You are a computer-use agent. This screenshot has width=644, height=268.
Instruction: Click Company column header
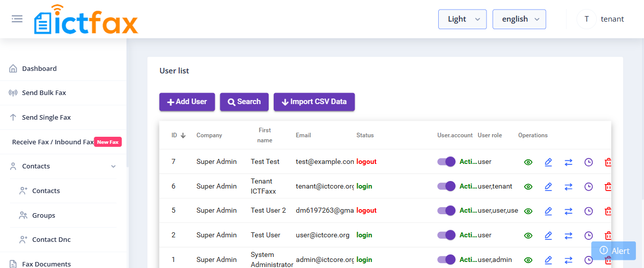coord(209,135)
